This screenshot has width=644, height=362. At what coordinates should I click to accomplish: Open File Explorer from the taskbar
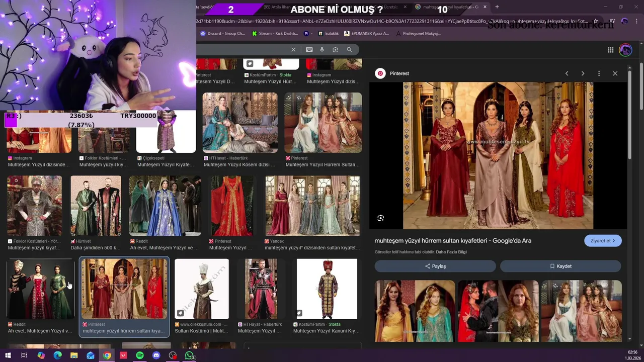tap(74, 355)
